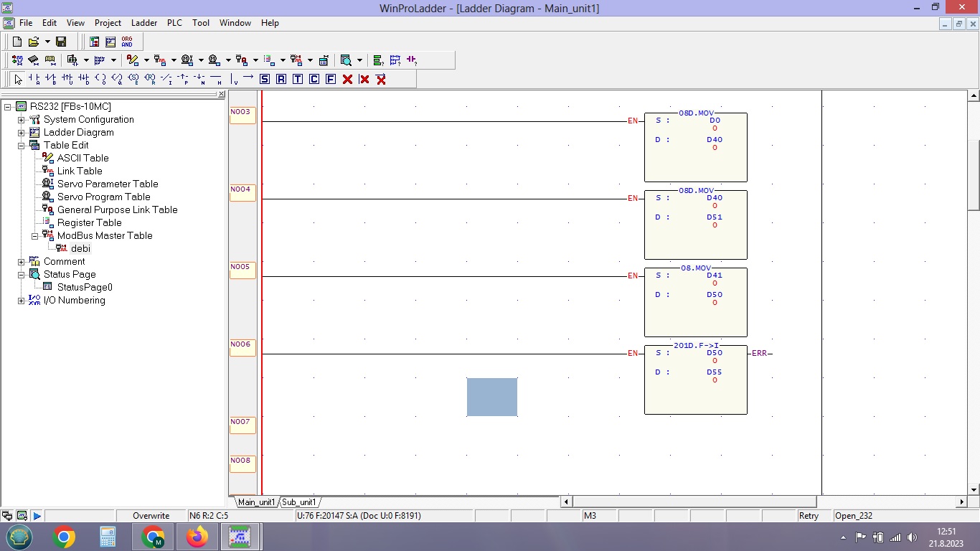Choose the output coil tool (O)

[100, 79]
